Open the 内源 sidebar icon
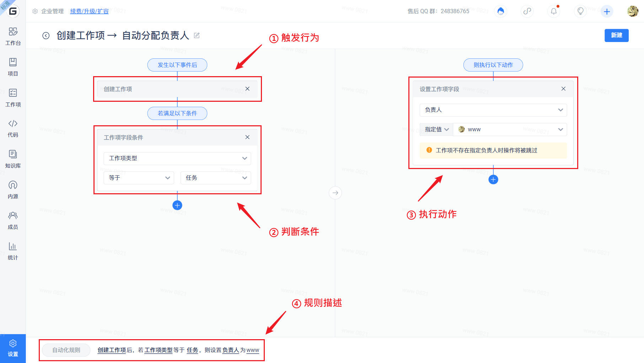644x363 pixels. pyautogui.click(x=13, y=190)
